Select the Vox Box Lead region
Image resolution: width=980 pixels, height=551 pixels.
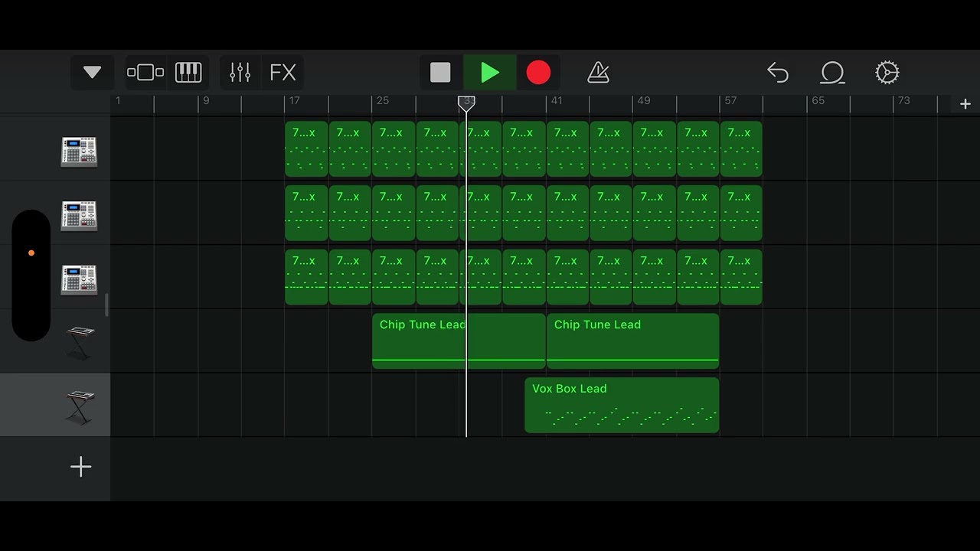[x=622, y=405]
